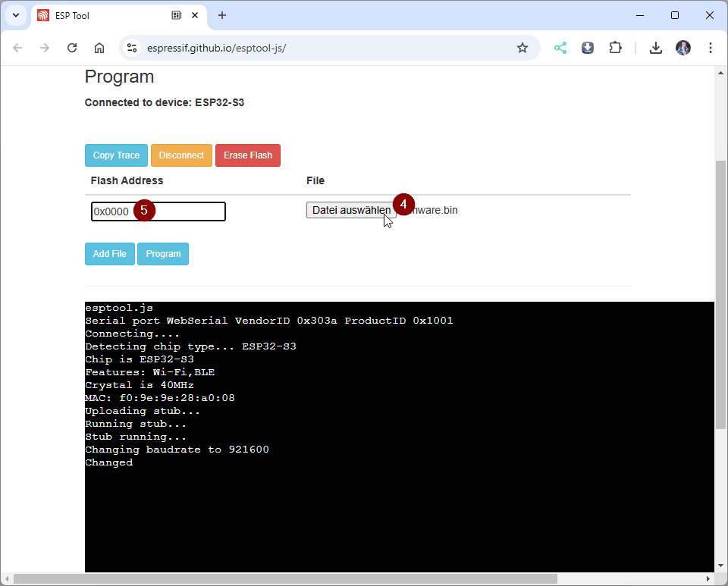Reload the ESP Tool page

[x=72, y=48]
